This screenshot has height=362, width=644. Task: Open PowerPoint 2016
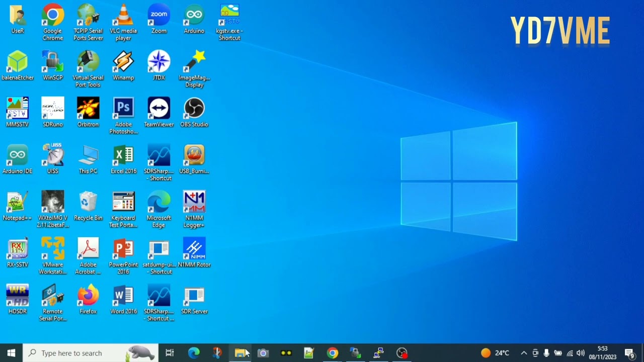point(123,256)
